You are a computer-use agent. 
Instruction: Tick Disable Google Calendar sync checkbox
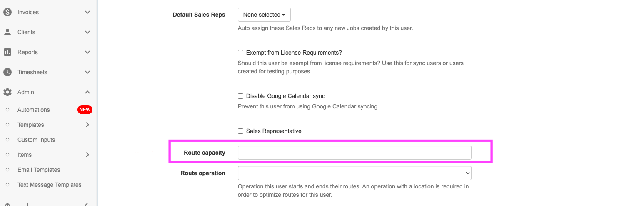[x=240, y=96]
